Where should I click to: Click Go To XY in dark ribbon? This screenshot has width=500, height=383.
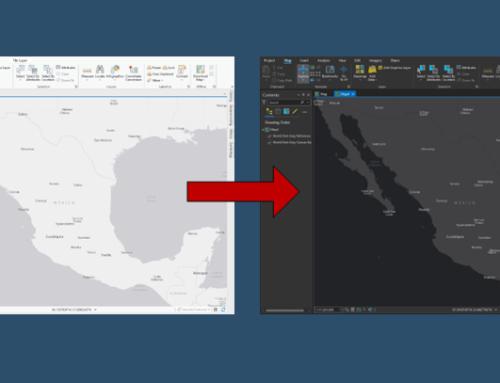(x=344, y=72)
